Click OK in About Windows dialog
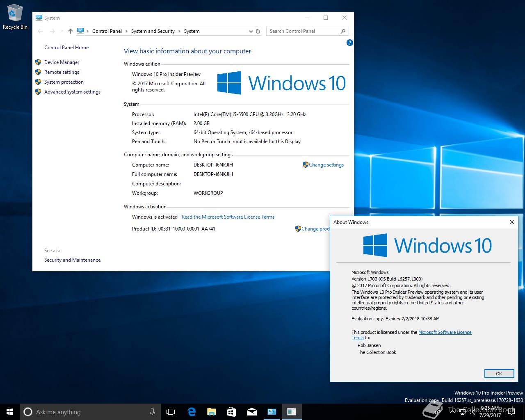Screen dimensions: 525x420 point(499,373)
